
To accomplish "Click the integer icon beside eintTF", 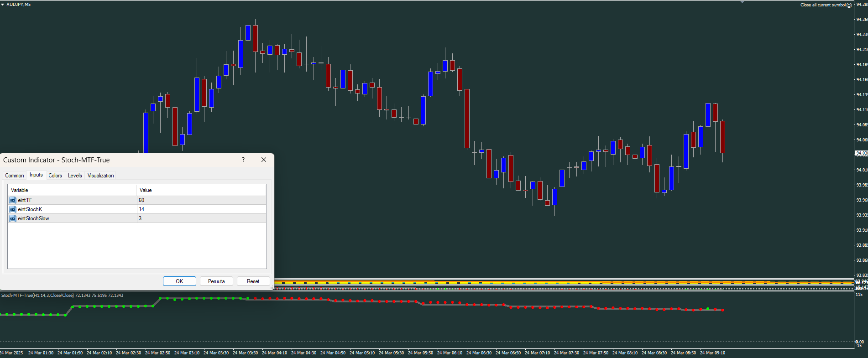I will tap(12, 200).
